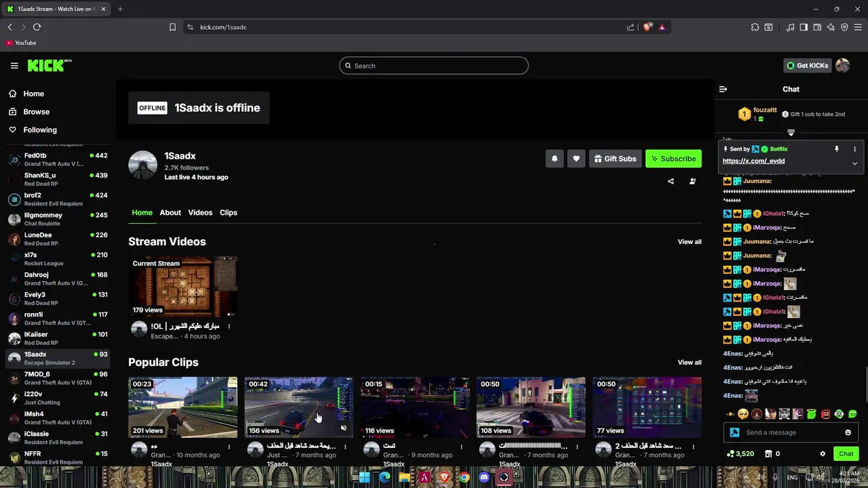Open the Kick shop icon with 0
This screenshot has height=488, width=868.
pyautogui.click(x=772, y=454)
